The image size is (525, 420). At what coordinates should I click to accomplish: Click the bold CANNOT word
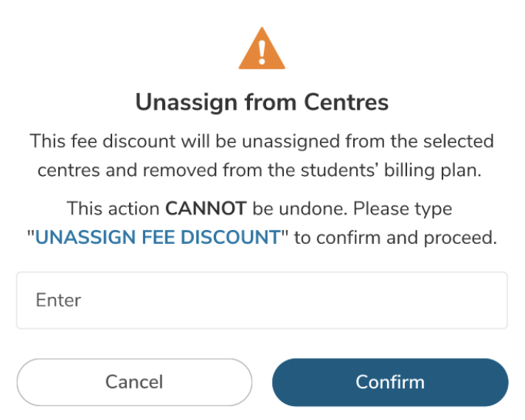pyautogui.click(x=206, y=209)
